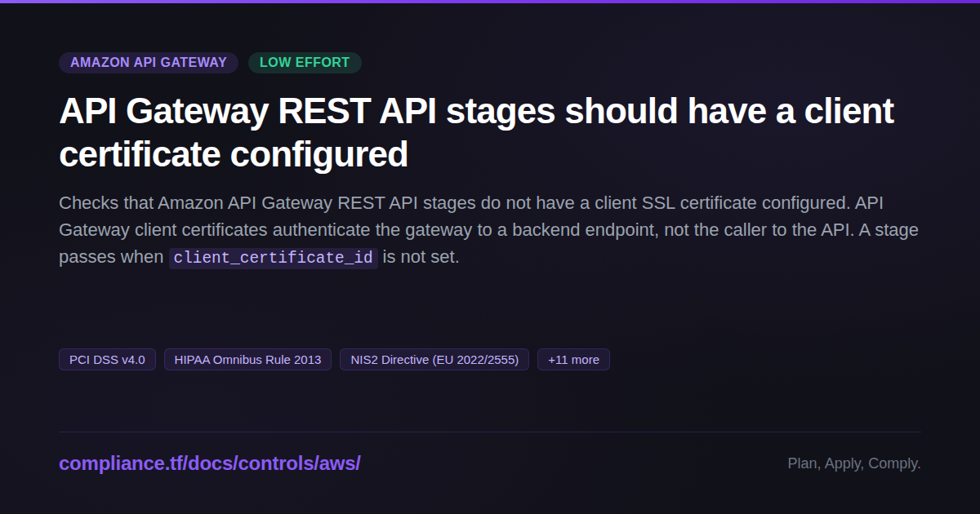980x514 pixels.
Task: Open the NIS2 Directive (EU 2022/2555) tag
Action: (x=434, y=360)
